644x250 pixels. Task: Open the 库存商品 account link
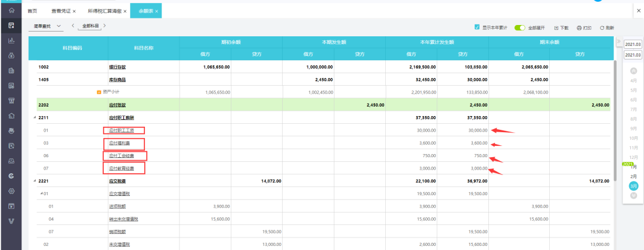[x=117, y=80]
